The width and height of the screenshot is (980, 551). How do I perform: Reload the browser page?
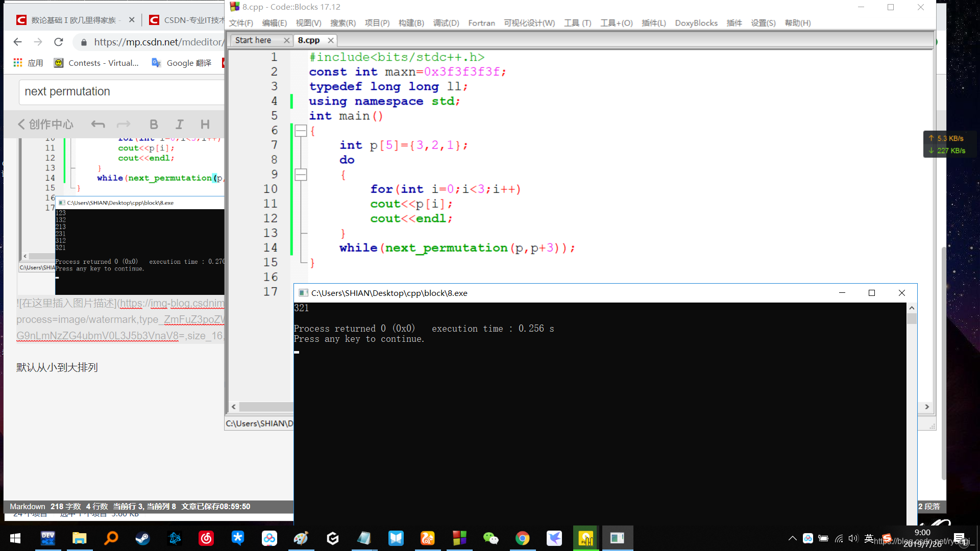click(59, 42)
